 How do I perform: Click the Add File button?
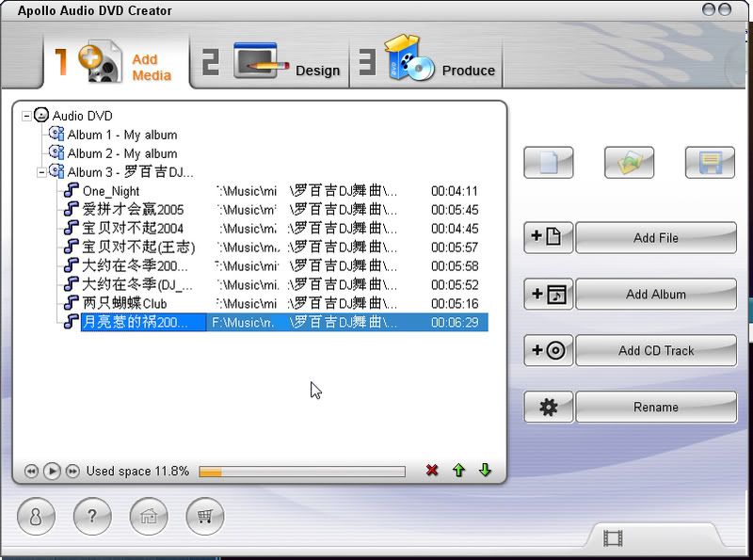point(656,237)
